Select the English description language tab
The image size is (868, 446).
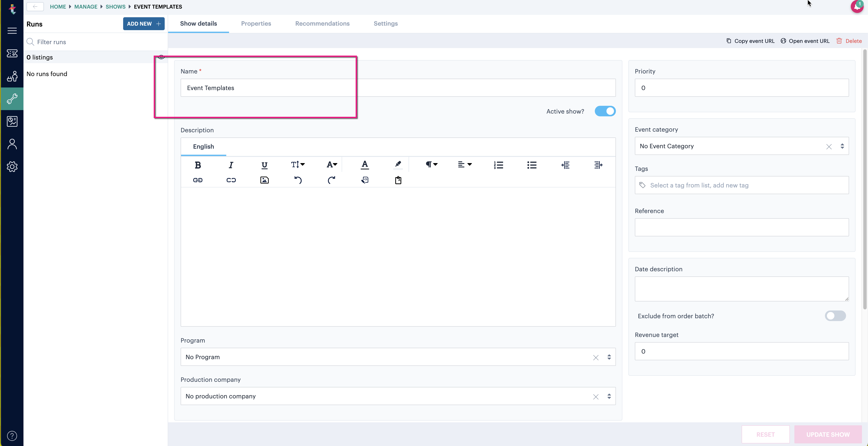[x=203, y=147]
